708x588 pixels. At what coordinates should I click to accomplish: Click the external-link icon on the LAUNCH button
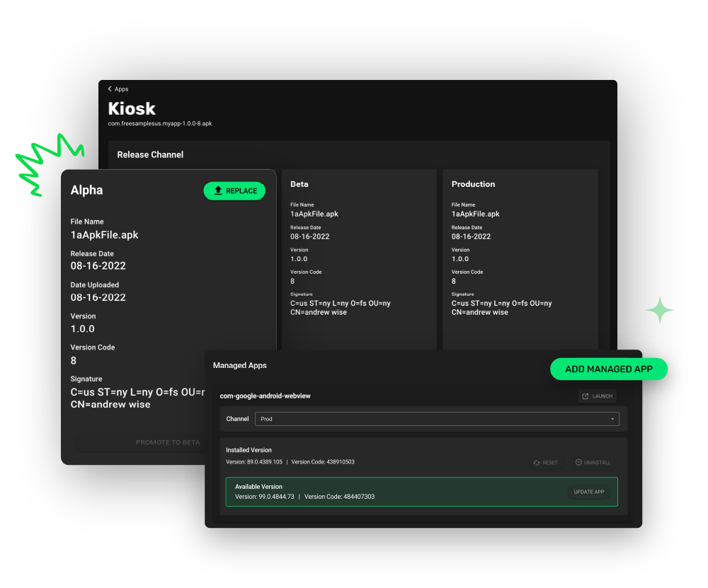585,396
